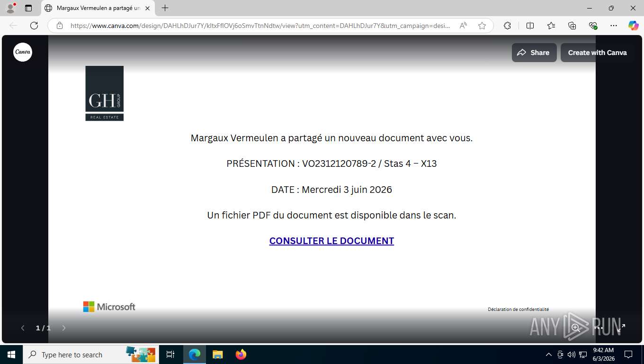The height and width of the screenshot is (364, 644).
Task: Open the volume speaker tray icon
Action: (571, 355)
